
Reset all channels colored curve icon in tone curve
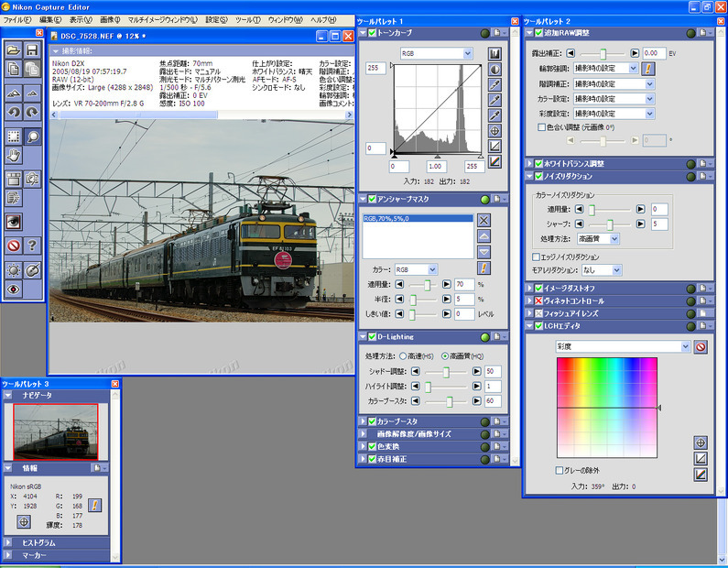click(x=494, y=161)
